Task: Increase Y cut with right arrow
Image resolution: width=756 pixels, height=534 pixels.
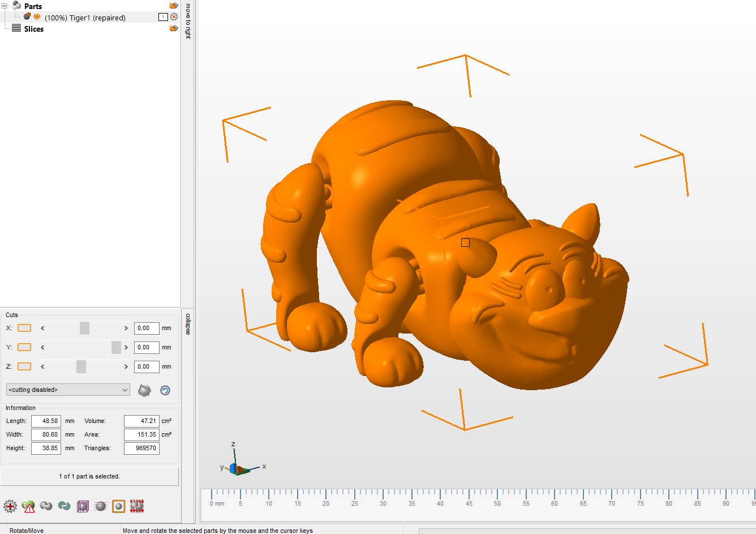Action: coord(126,347)
